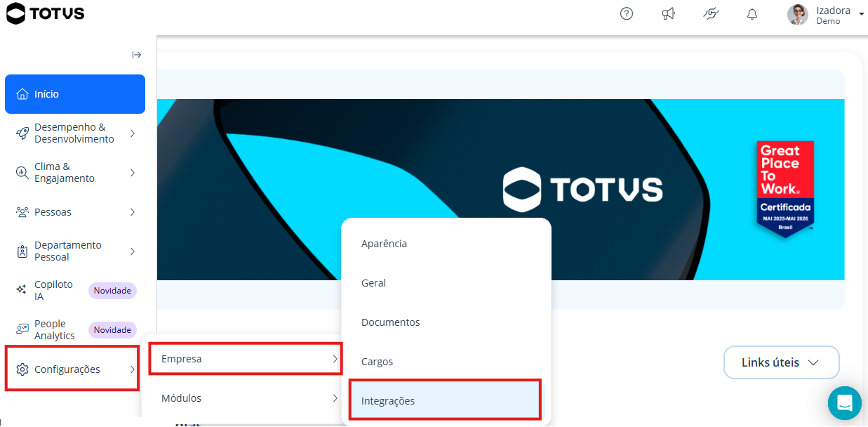Image resolution: width=868 pixels, height=427 pixels.
Task: Expand the Módulos submenu arrow
Action: click(335, 398)
